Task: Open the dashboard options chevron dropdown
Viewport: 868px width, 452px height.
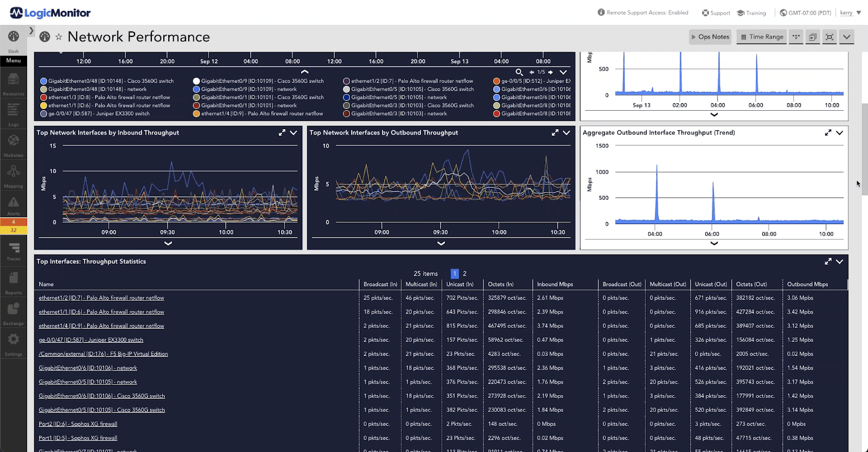Action: 846,37
